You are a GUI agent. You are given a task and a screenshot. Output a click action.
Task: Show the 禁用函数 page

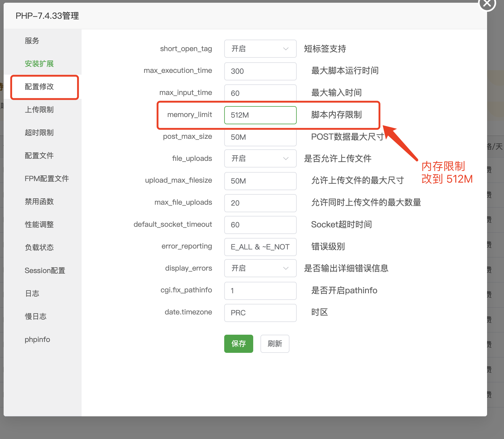(39, 202)
